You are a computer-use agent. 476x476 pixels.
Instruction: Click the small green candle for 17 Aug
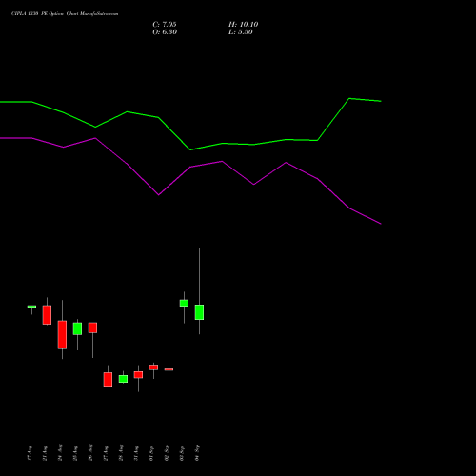click(x=31, y=307)
